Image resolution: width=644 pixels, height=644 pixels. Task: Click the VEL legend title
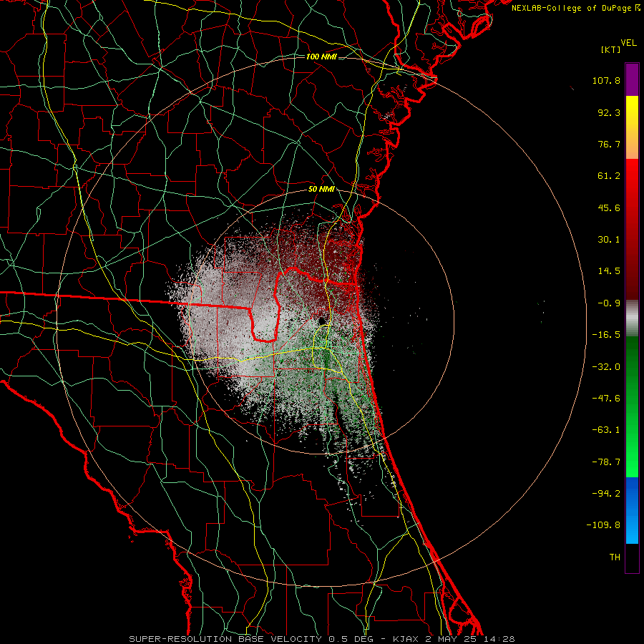click(x=629, y=43)
